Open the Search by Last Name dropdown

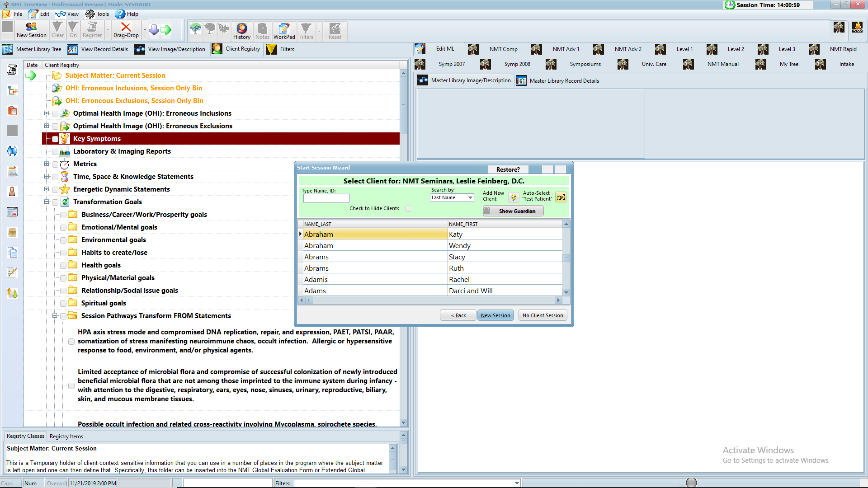click(470, 198)
